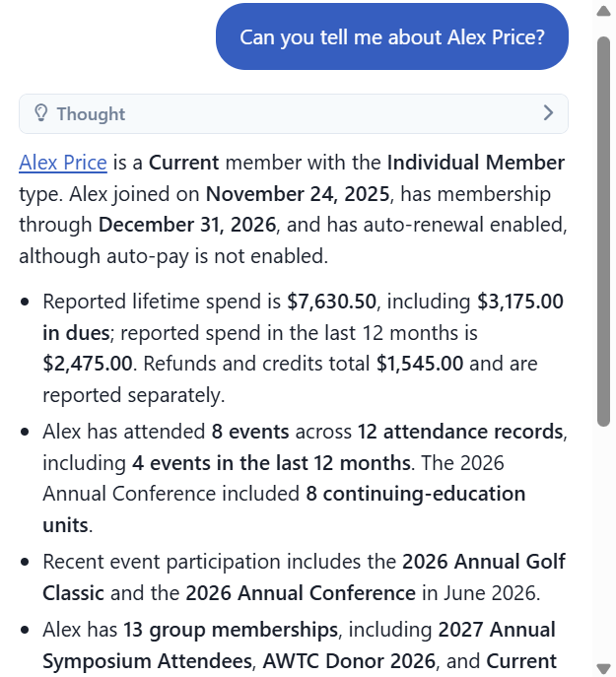The image size is (616, 677).
Task: Click the Thought label to show reasoning
Action: (91, 114)
